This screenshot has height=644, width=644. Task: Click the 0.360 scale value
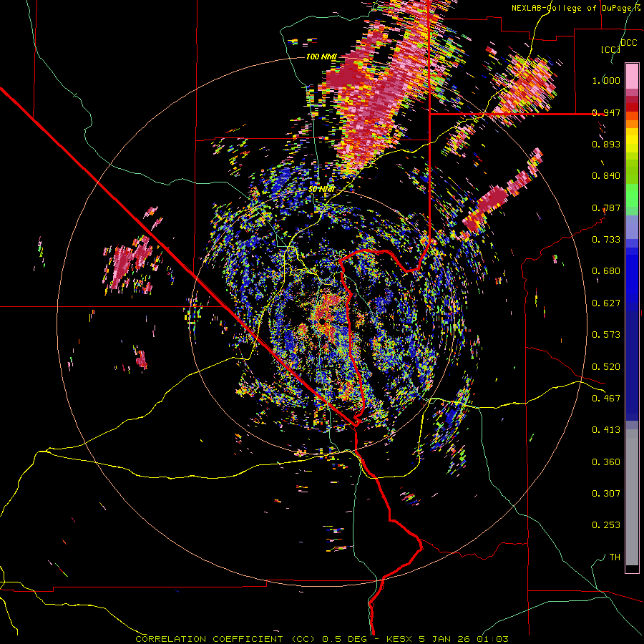click(x=606, y=462)
